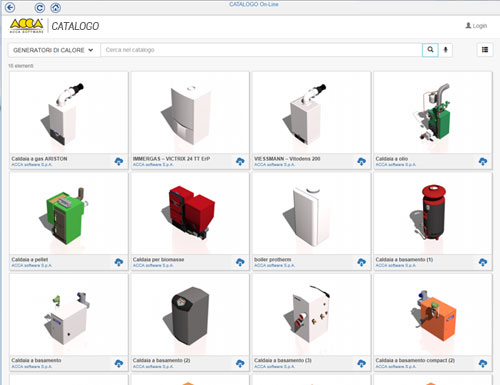The height and width of the screenshot is (385, 500).
Task: Open Caldaia a basamento (1) thumbnail
Action: point(433,214)
